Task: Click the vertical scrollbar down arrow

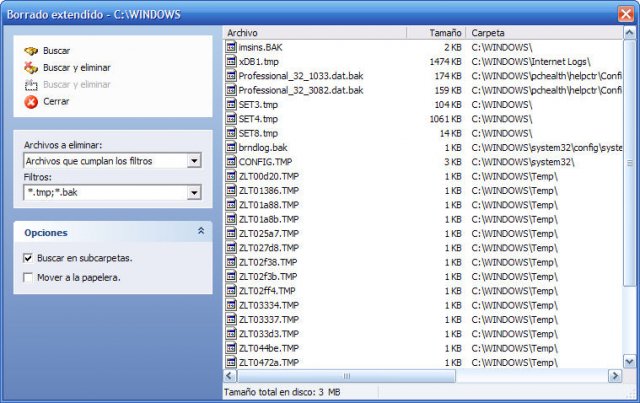Action: [x=629, y=361]
